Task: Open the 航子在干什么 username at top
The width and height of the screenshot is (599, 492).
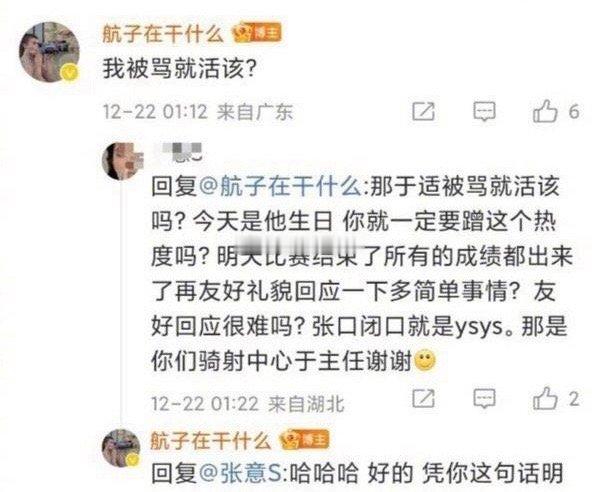Action: coord(163,33)
